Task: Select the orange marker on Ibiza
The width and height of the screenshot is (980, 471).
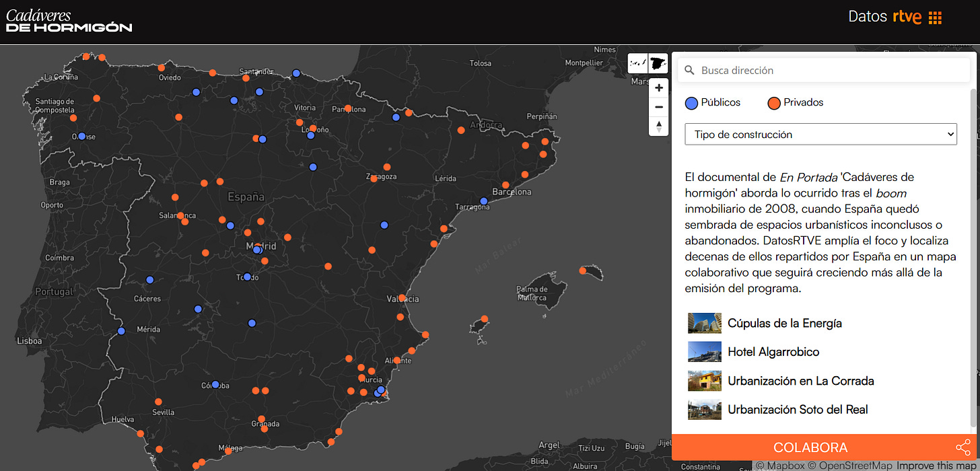Action: pyautogui.click(x=484, y=319)
